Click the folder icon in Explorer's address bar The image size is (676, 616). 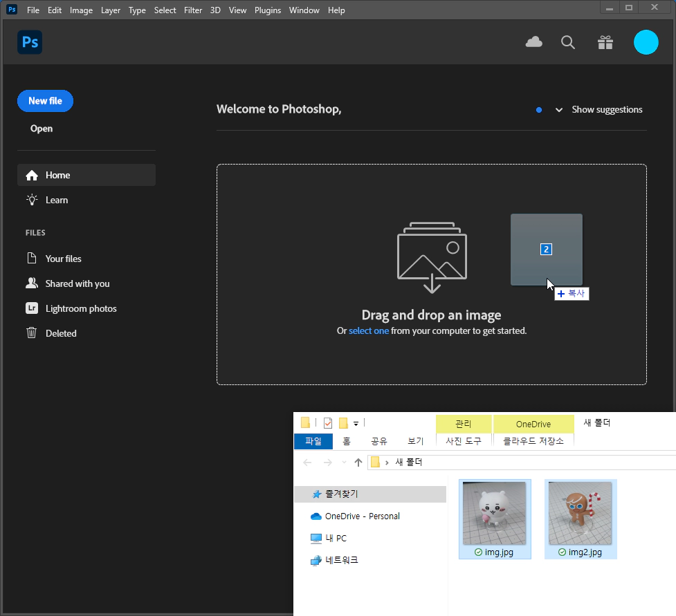pyautogui.click(x=376, y=463)
